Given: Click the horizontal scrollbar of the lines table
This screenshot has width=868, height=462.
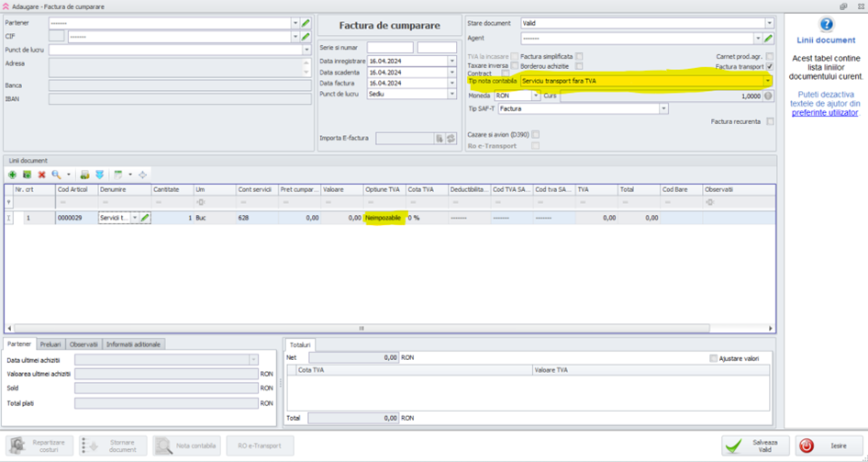Looking at the screenshot, I should [362, 328].
